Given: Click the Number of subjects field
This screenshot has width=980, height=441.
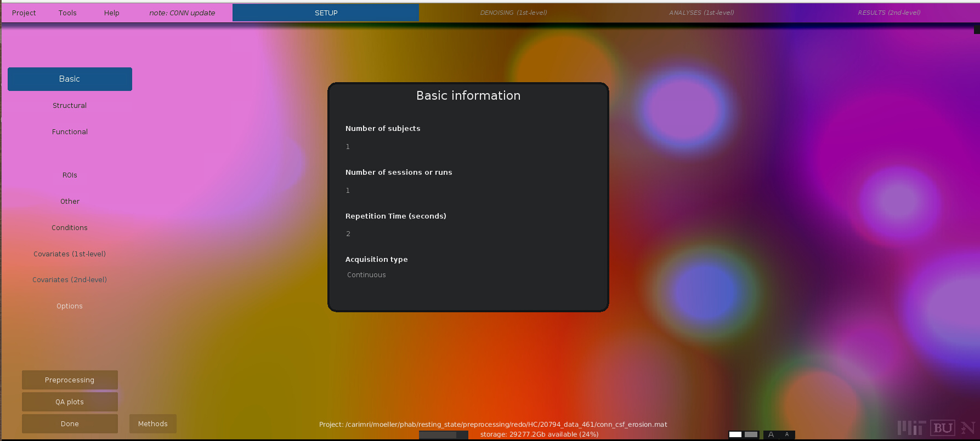Looking at the screenshot, I should [x=348, y=147].
